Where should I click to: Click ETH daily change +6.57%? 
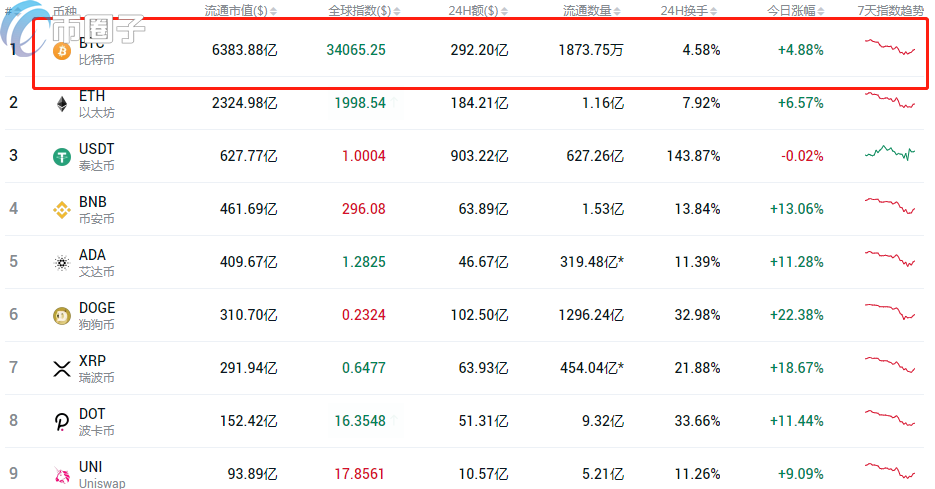[801, 103]
